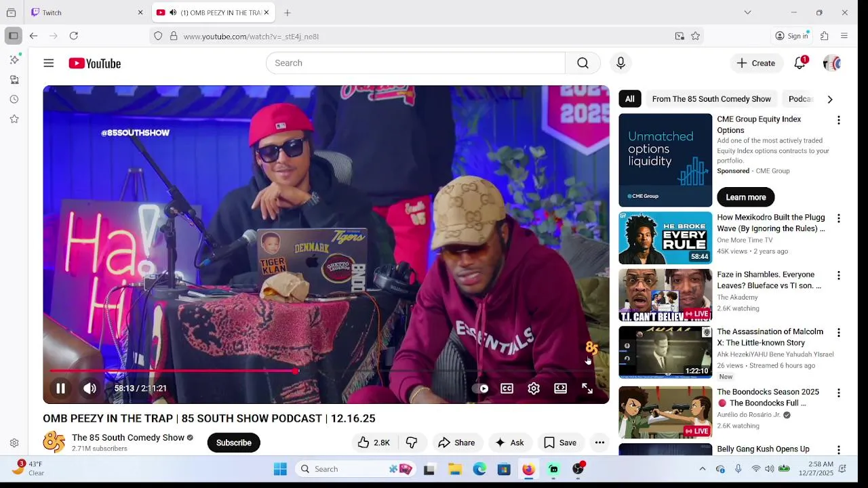Select From The 85 South Comedy Show chip
Image resolution: width=868 pixels, height=488 pixels.
pos(711,99)
